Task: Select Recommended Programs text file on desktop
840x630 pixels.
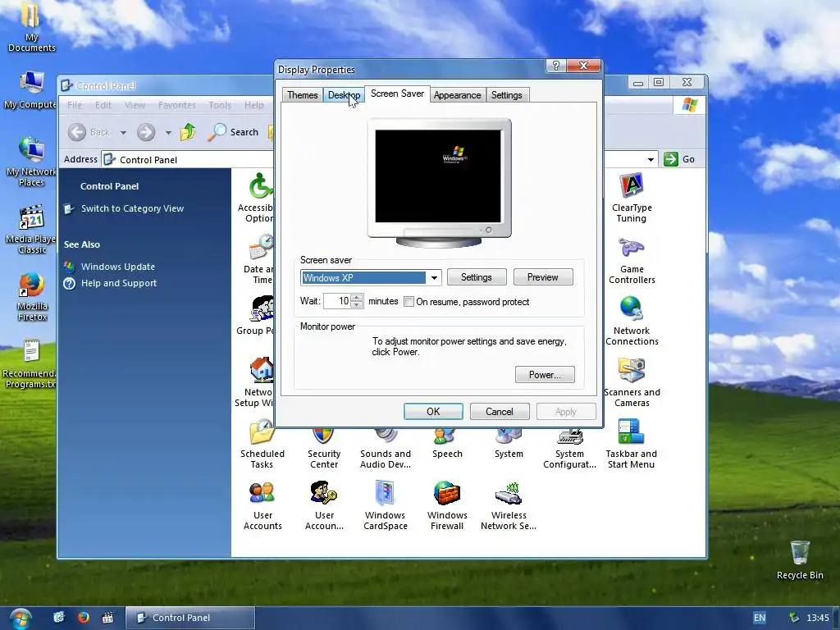Action: click(x=30, y=363)
